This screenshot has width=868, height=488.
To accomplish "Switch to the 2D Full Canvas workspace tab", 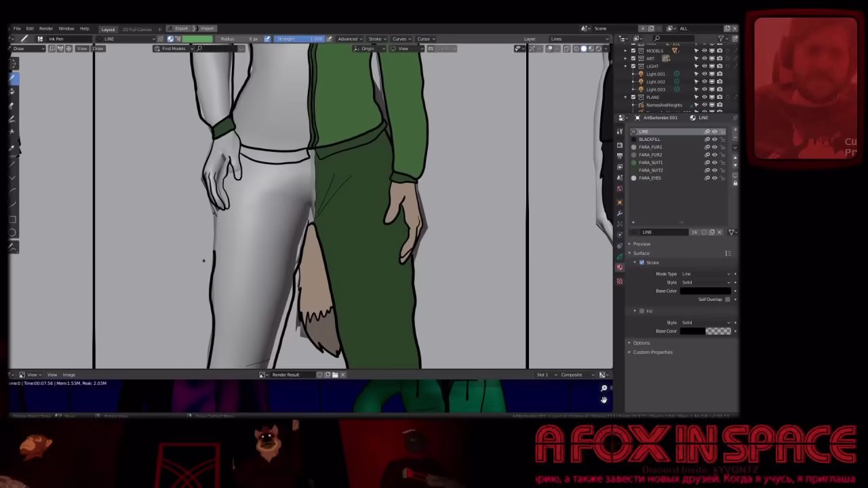I will point(137,29).
